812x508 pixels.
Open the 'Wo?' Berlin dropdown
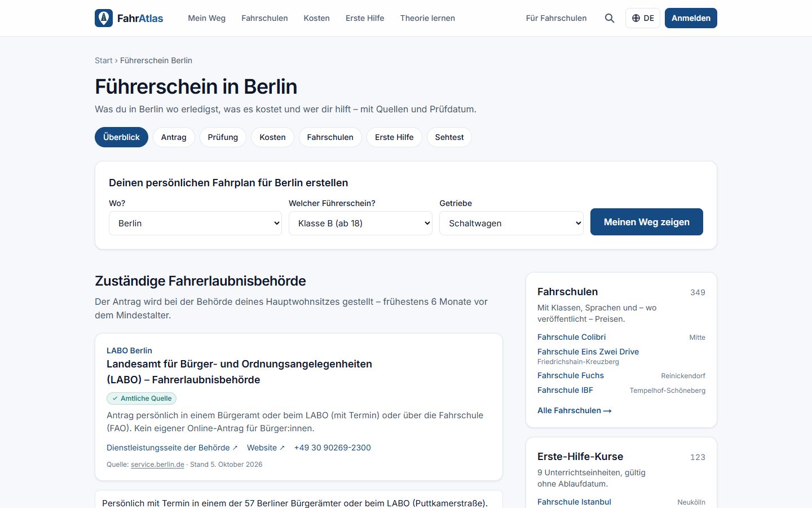click(x=195, y=223)
